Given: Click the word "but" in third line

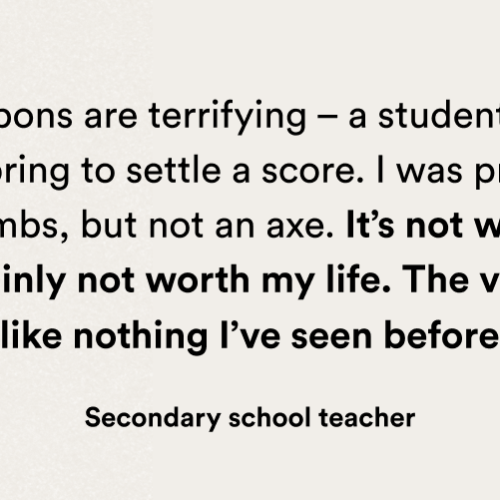Looking at the screenshot, I should coord(109,225).
